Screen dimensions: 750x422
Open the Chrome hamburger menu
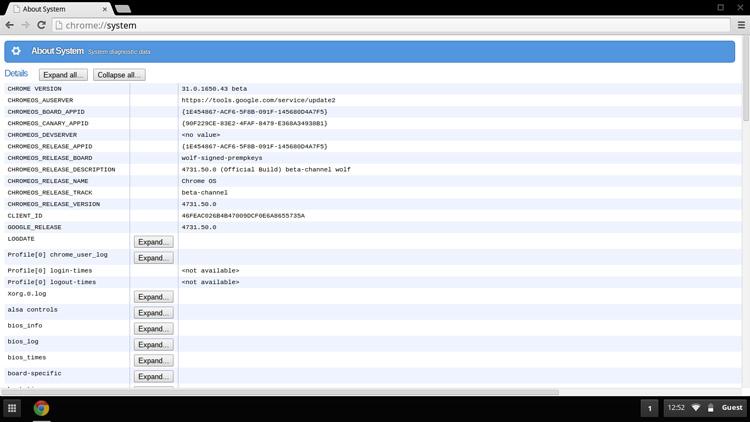point(741,25)
